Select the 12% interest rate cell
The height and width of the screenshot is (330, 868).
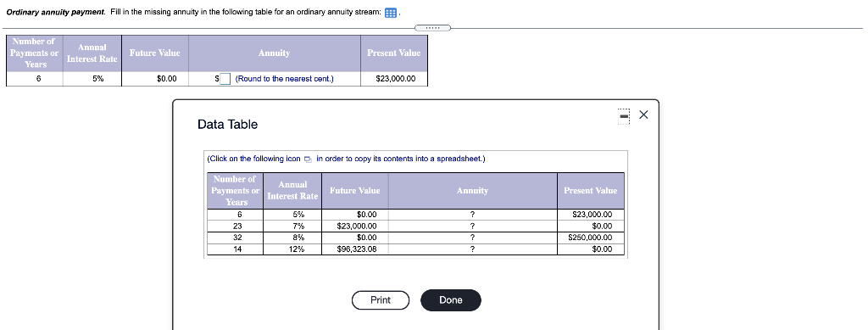292,249
